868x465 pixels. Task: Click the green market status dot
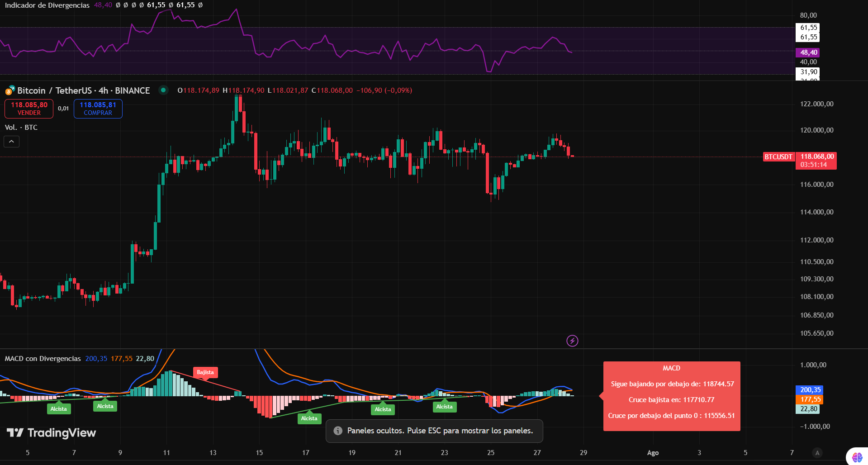pos(163,90)
